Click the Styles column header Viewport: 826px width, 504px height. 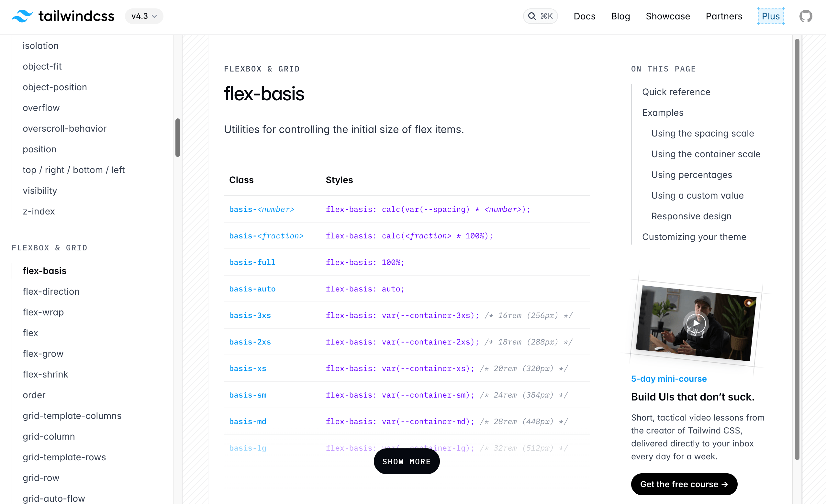pyautogui.click(x=339, y=180)
